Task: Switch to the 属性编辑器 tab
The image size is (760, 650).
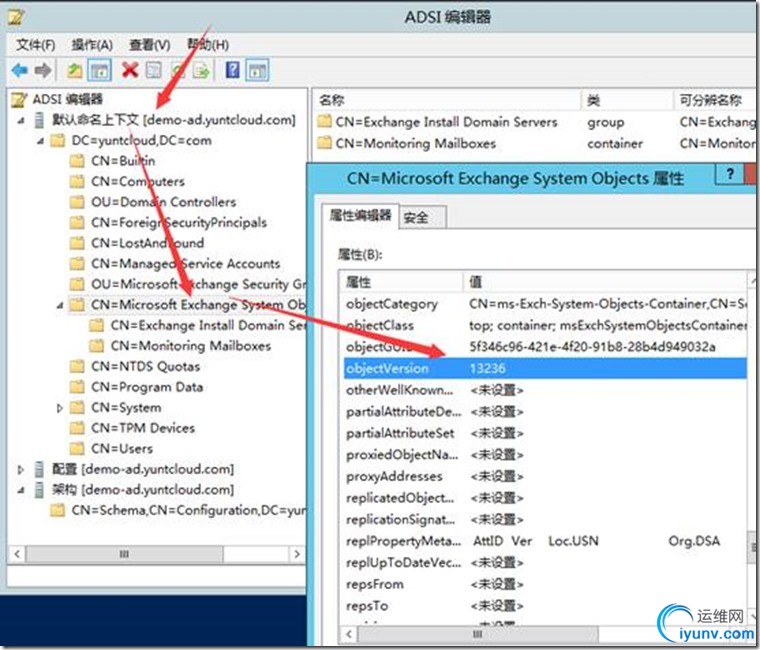Action: 360,216
